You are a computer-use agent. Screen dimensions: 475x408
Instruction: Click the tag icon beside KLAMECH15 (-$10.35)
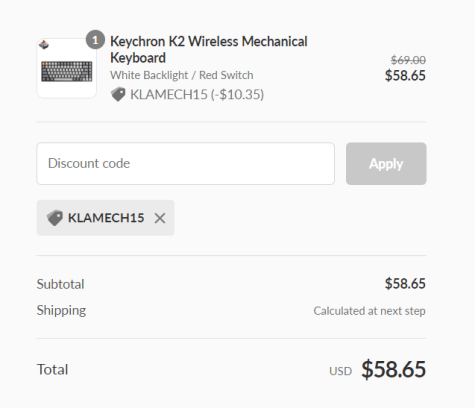pos(118,94)
